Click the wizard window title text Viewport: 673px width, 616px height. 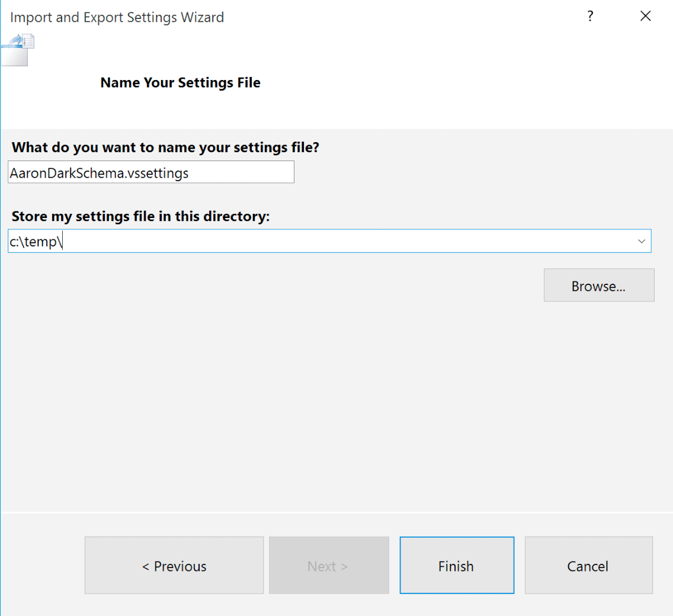pos(117,17)
